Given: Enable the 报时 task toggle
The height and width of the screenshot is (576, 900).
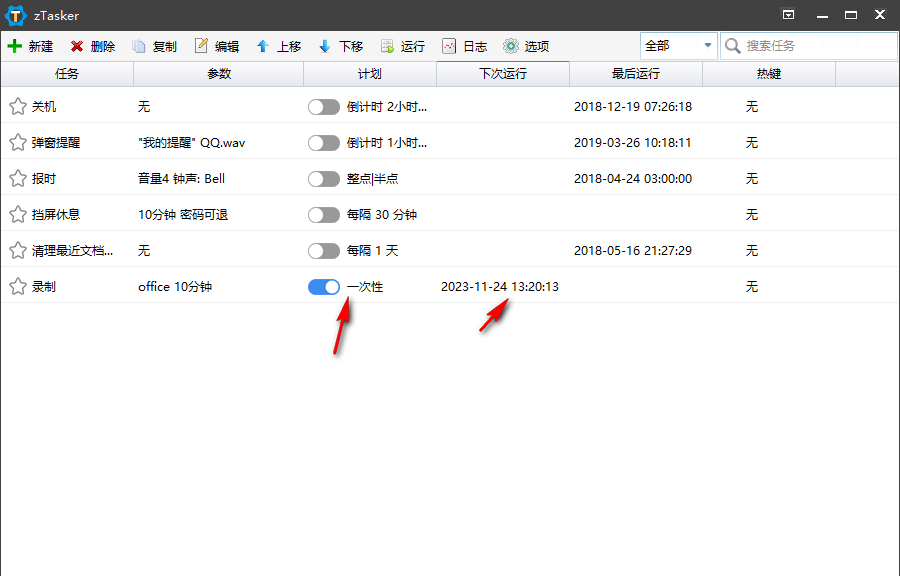Looking at the screenshot, I should [x=324, y=179].
